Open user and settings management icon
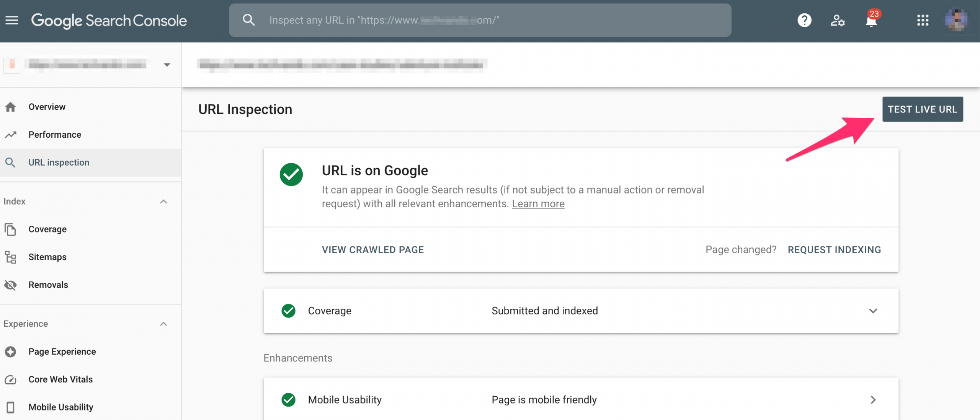The height and width of the screenshot is (420, 980). 838,20
